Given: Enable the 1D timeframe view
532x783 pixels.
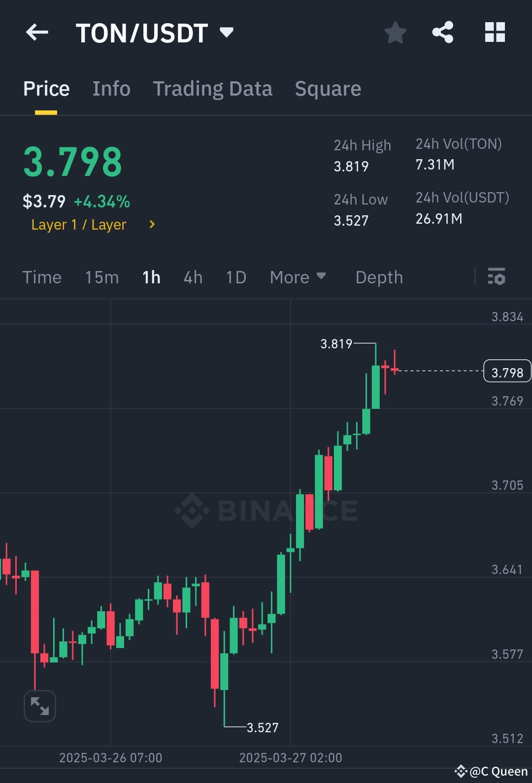Looking at the screenshot, I should tap(235, 277).
